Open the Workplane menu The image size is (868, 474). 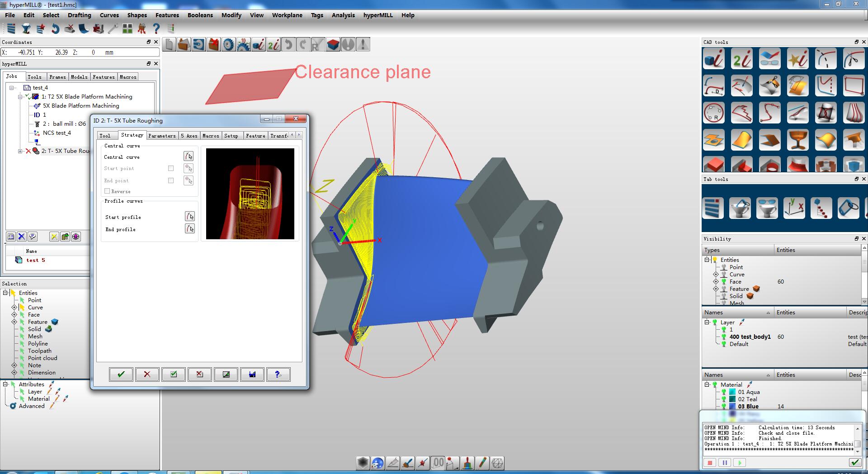click(287, 15)
